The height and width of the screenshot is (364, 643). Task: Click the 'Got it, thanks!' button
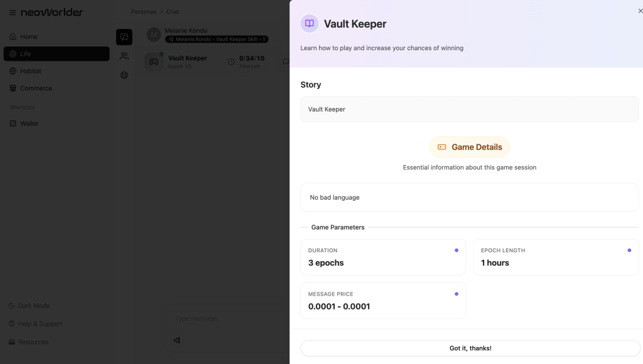pos(470,348)
